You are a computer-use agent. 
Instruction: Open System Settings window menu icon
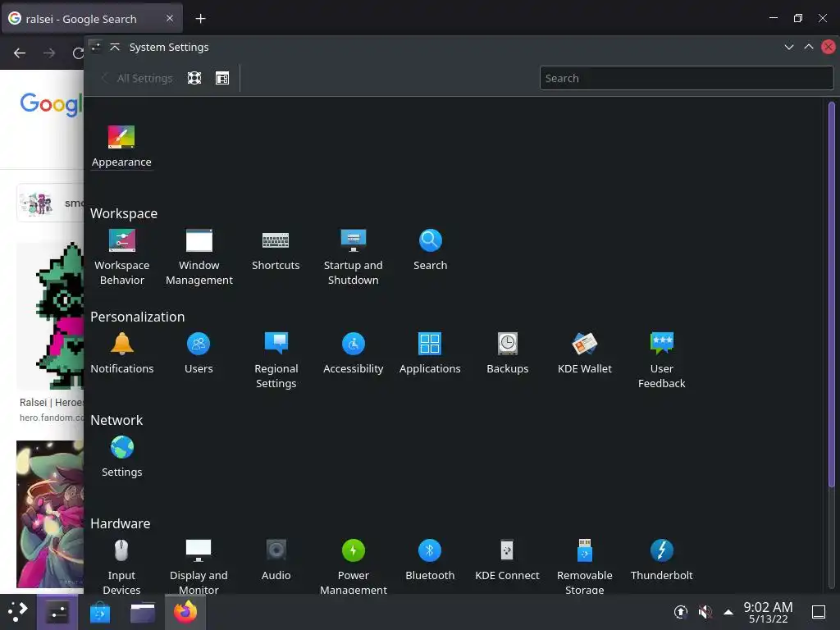96,47
